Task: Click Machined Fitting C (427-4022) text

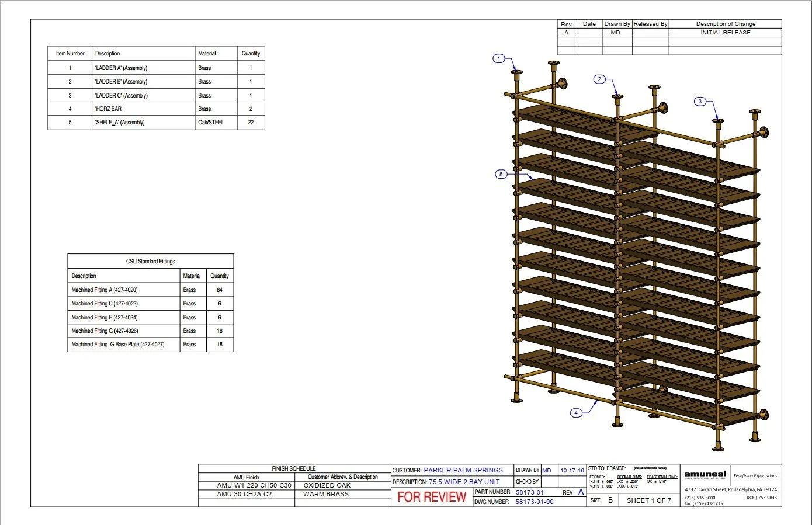Action: (x=105, y=304)
